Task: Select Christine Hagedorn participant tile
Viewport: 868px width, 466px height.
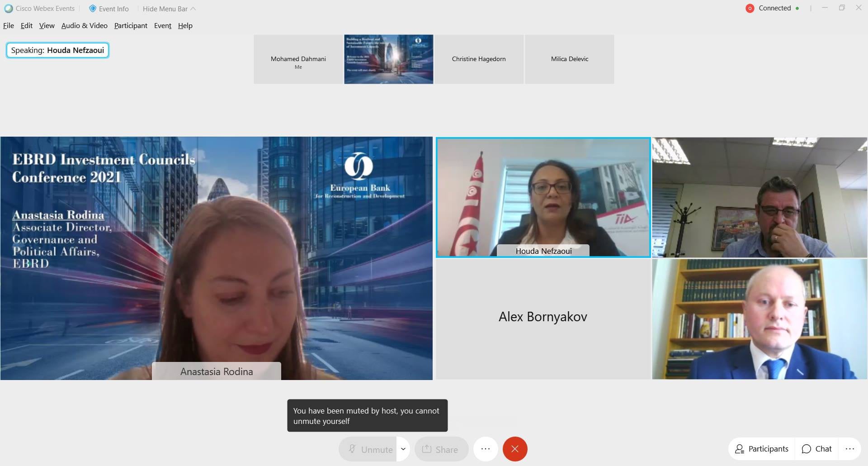Action: tap(479, 59)
